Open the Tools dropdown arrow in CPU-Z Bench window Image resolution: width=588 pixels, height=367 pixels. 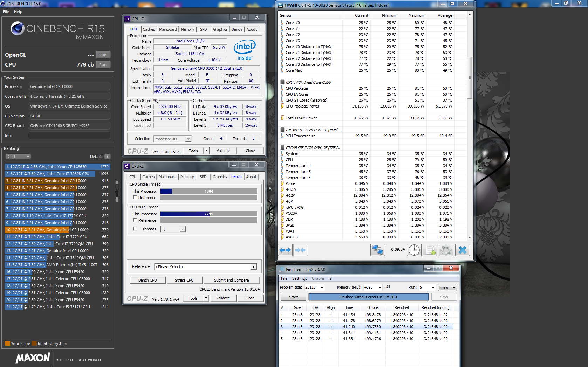[206, 298]
